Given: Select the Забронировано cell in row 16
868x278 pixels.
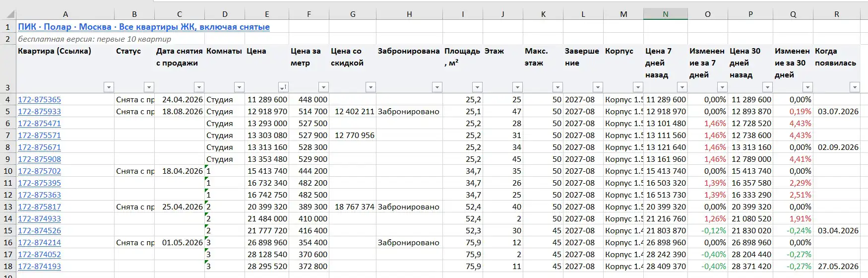Looking at the screenshot, I should (409, 242).
